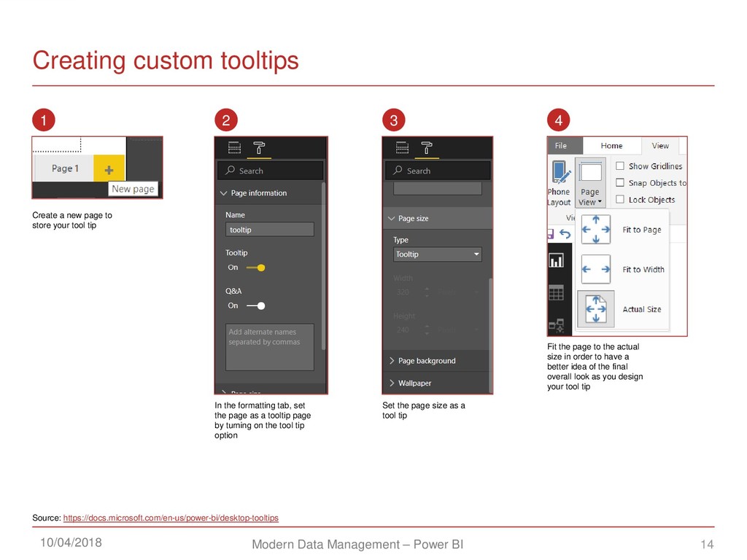
Task: Open Report view bar chart icon
Action: tap(556, 260)
